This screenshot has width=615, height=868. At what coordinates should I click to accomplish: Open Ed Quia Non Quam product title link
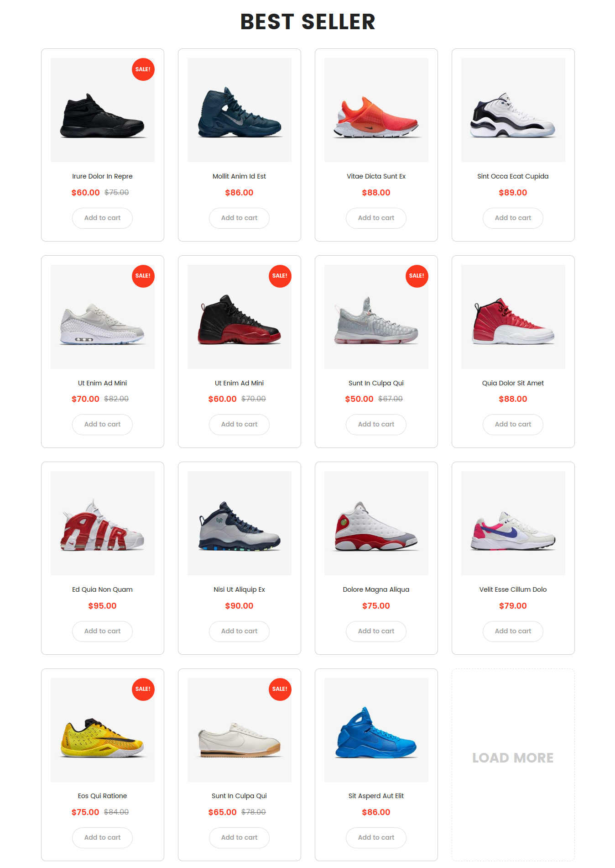click(x=102, y=589)
